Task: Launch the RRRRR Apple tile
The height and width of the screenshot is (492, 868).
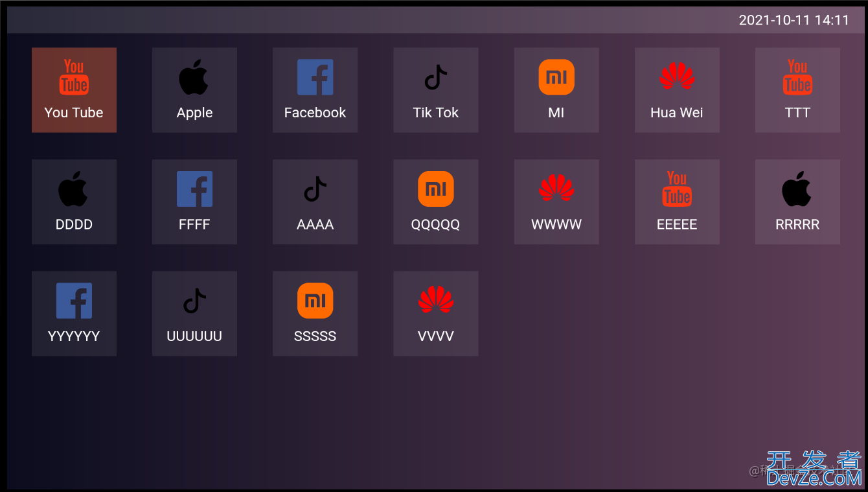Action: point(797,202)
